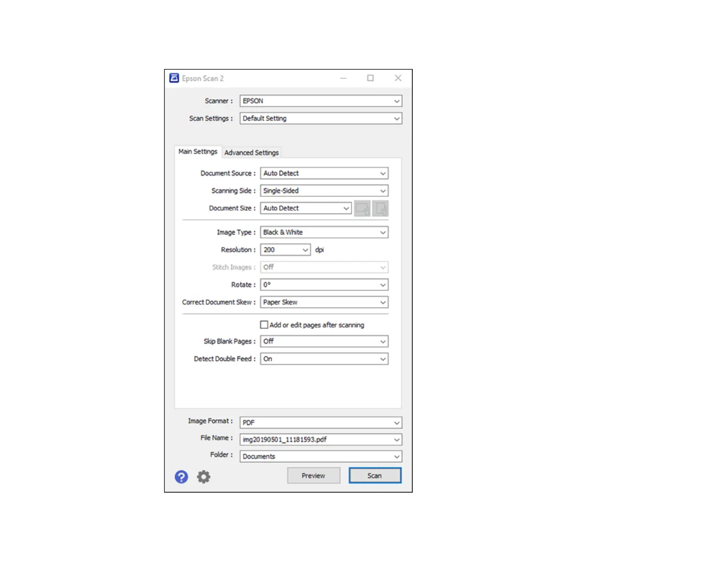Expand the Scanning Side dropdown
The image size is (728, 563).
pos(324,191)
